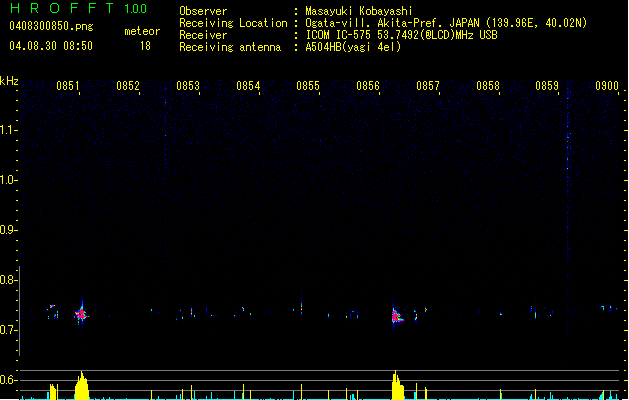Image resolution: width=629 pixels, height=400 pixels.
Task: Click the 1.1 kHz axis label
Action: pos(8,130)
